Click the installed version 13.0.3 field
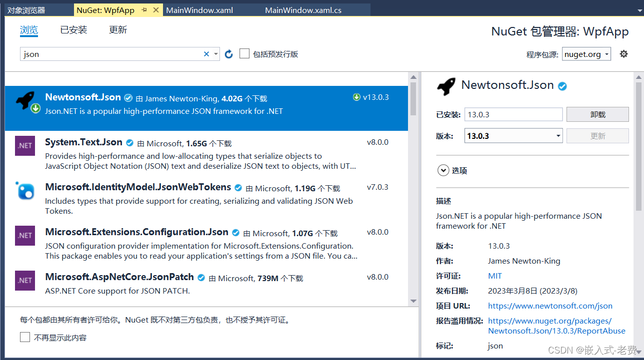This screenshot has width=644, height=360. pos(513,114)
